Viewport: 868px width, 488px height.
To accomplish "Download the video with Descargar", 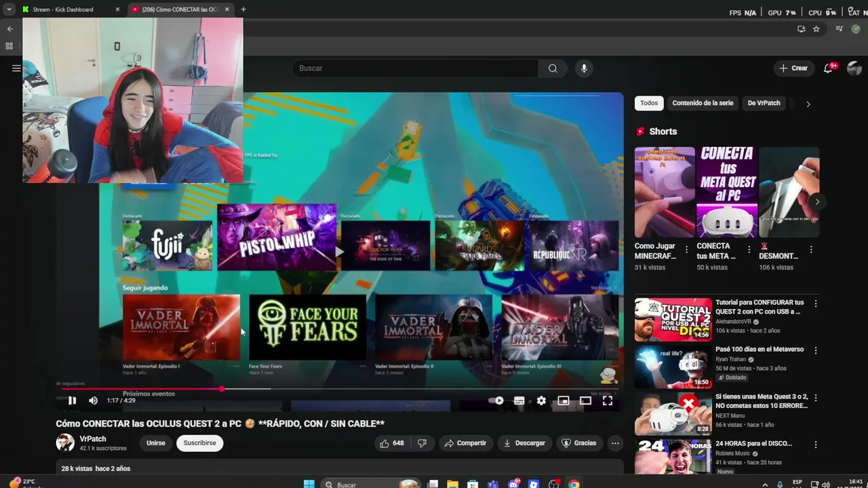I will [x=524, y=443].
